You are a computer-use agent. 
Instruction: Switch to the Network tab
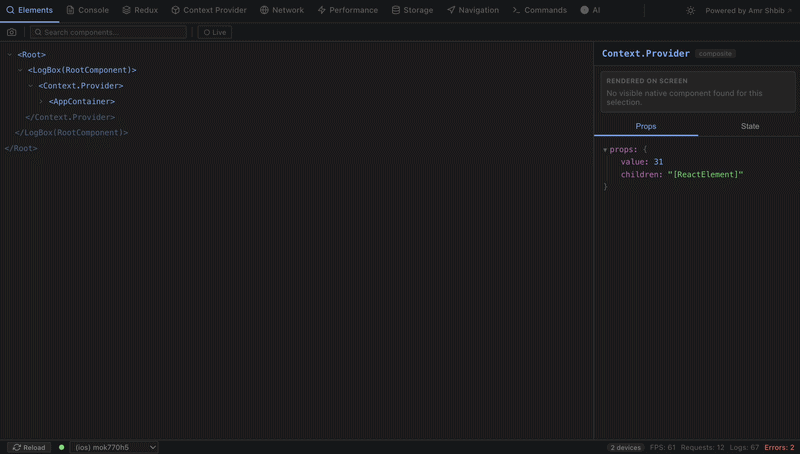pos(282,10)
